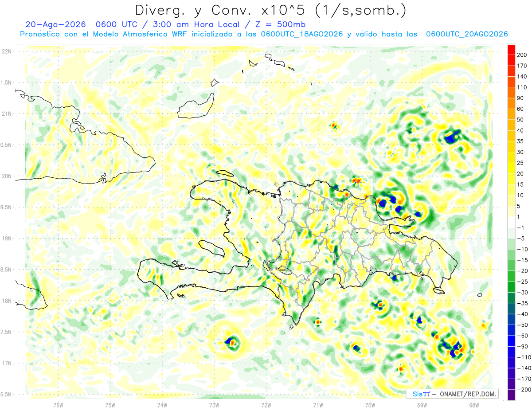
Task: Click latitude axis label '20N'
Action: click(6, 176)
